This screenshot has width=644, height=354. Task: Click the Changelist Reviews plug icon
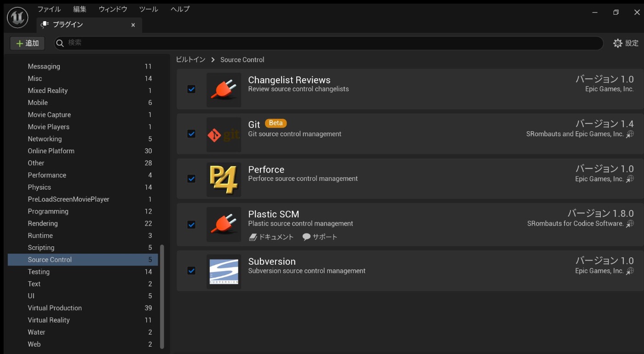point(224,90)
